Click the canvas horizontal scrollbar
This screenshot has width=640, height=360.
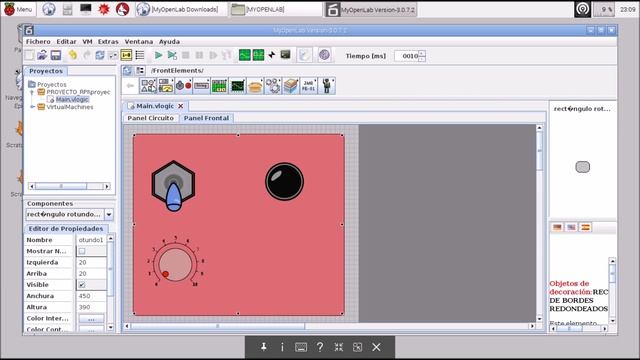(x=218, y=326)
